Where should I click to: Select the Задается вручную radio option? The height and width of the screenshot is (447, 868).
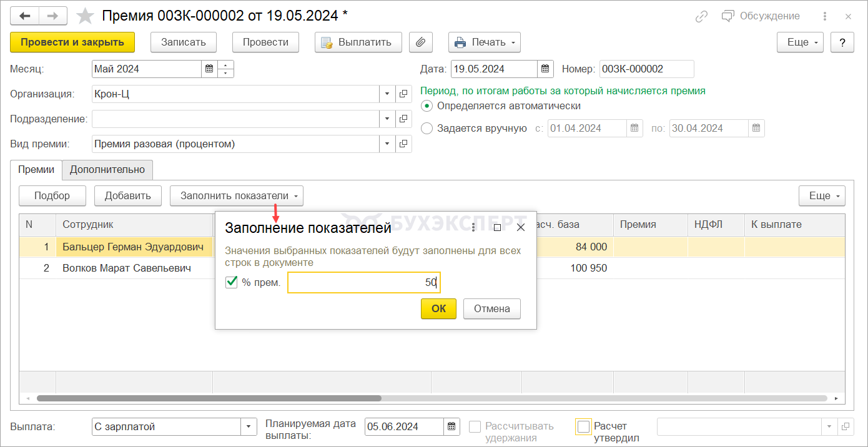(x=427, y=129)
